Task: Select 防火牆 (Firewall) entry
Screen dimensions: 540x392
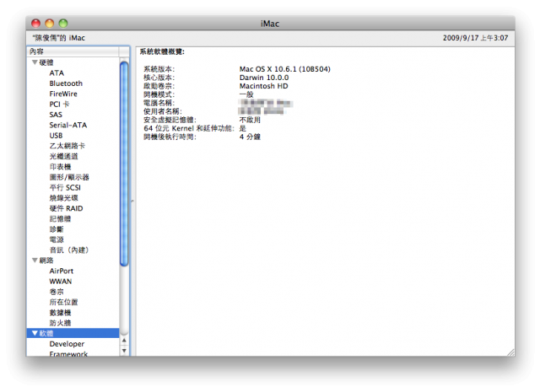Action: point(60,323)
